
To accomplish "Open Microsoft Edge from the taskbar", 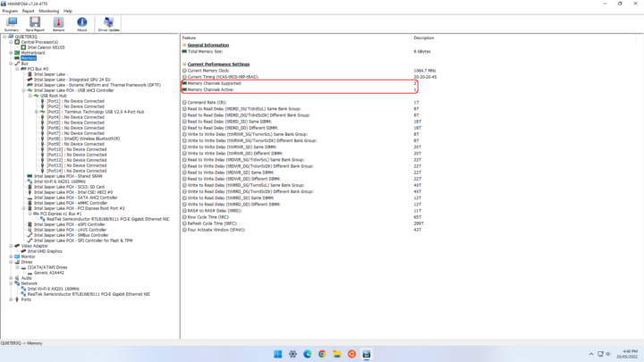I will (307, 354).
